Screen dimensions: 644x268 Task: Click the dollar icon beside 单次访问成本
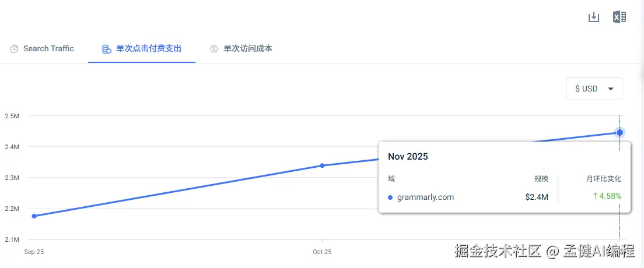(x=214, y=49)
